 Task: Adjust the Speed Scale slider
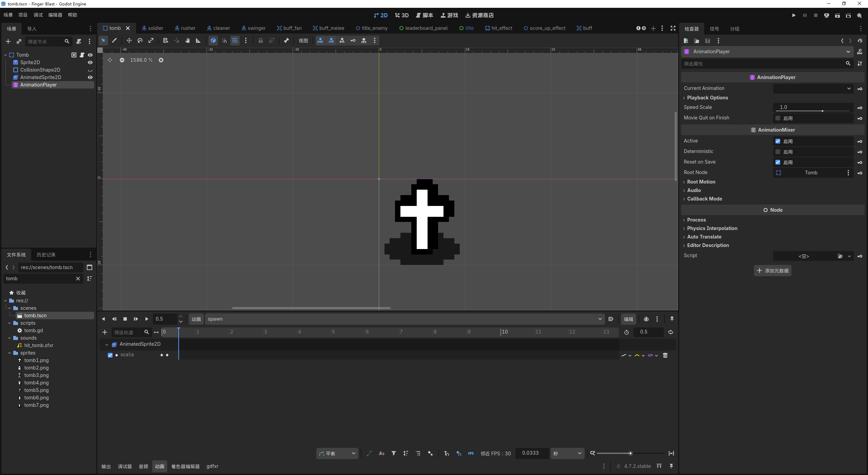click(813, 111)
